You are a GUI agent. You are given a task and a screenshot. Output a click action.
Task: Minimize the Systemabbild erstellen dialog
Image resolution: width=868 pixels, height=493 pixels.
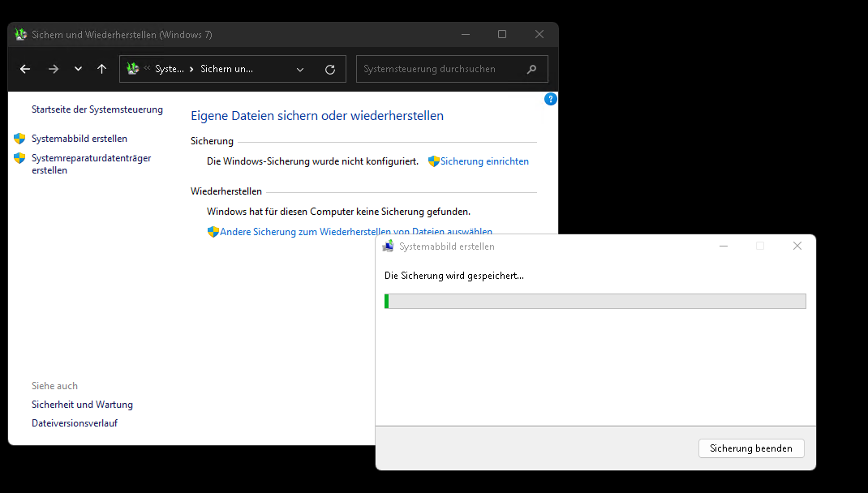pyautogui.click(x=724, y=246)
